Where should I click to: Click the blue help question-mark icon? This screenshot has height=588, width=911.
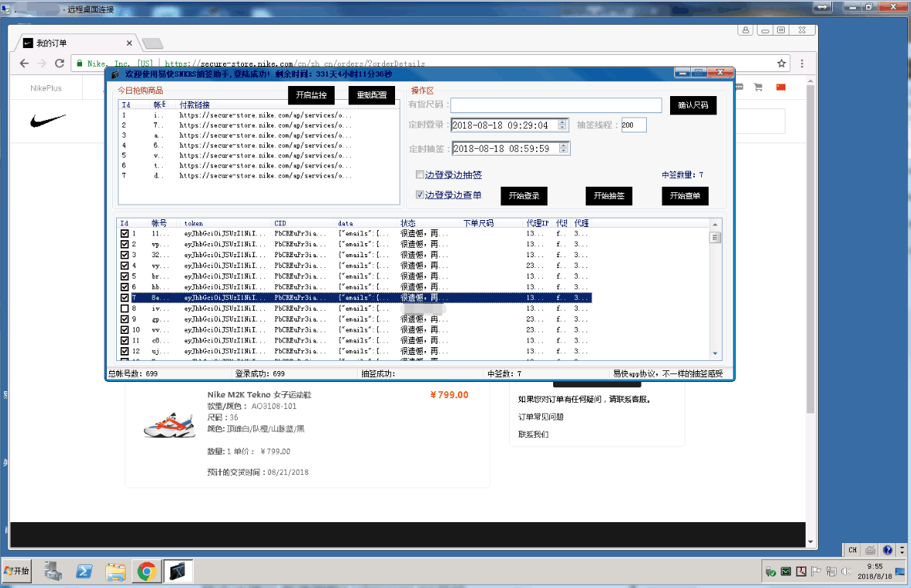888,550
